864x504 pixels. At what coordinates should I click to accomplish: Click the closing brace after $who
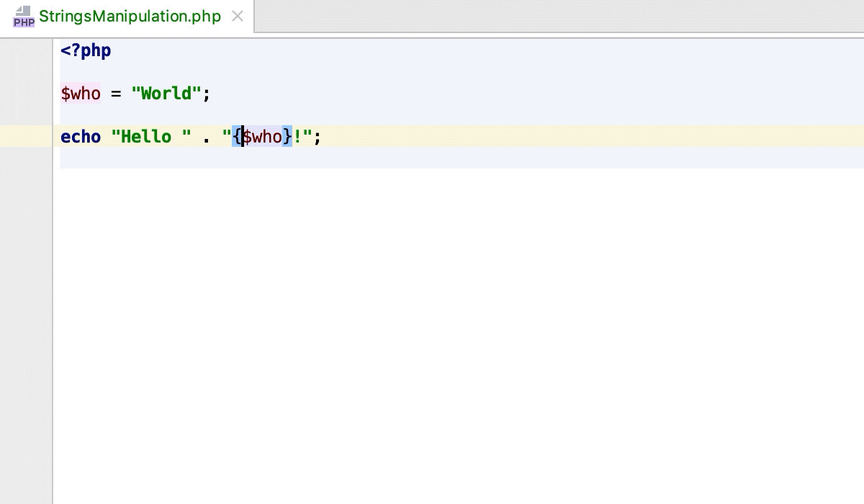[x=287, y=137]
